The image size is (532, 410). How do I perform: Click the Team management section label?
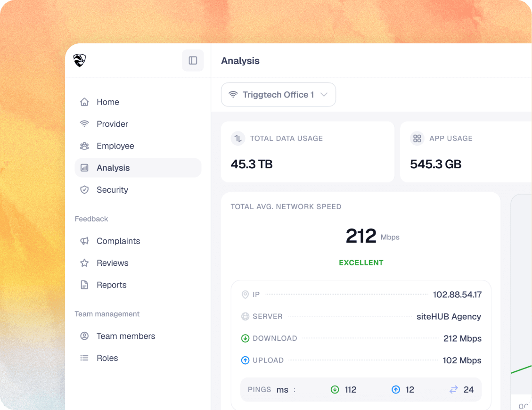(x=107, y=314)
